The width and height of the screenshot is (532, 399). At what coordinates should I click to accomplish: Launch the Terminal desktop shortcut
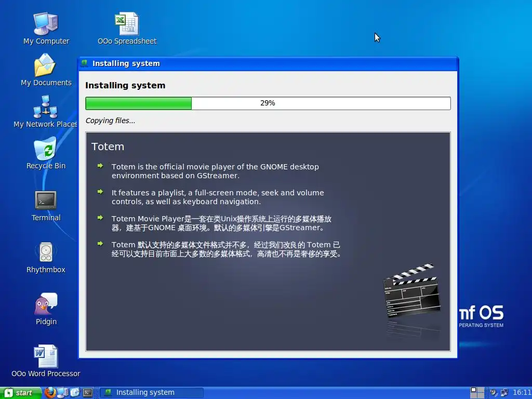pos(46,206)
